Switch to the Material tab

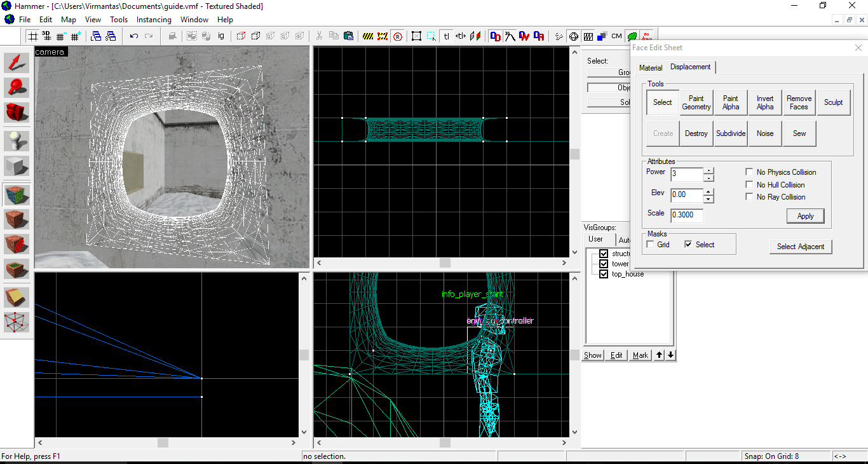pos(650,68)
